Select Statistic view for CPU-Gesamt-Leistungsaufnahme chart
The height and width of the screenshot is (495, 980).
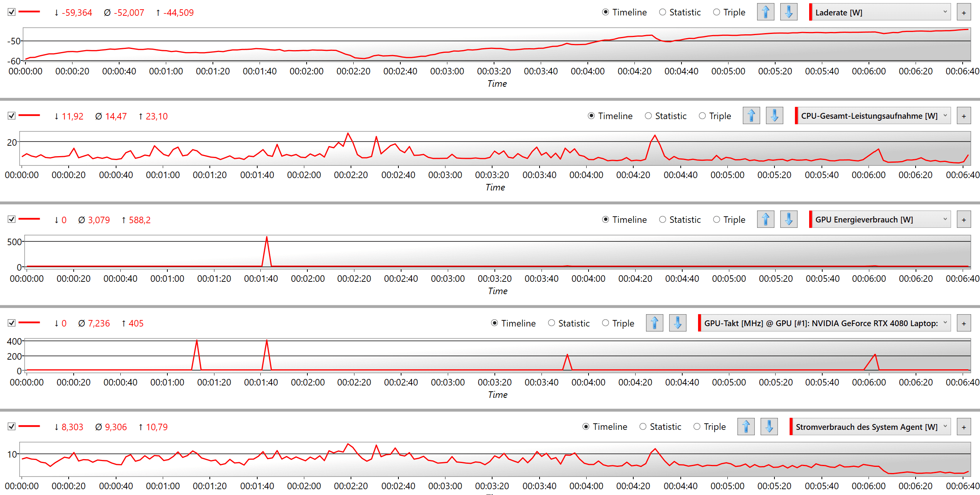tap(665, 116)
